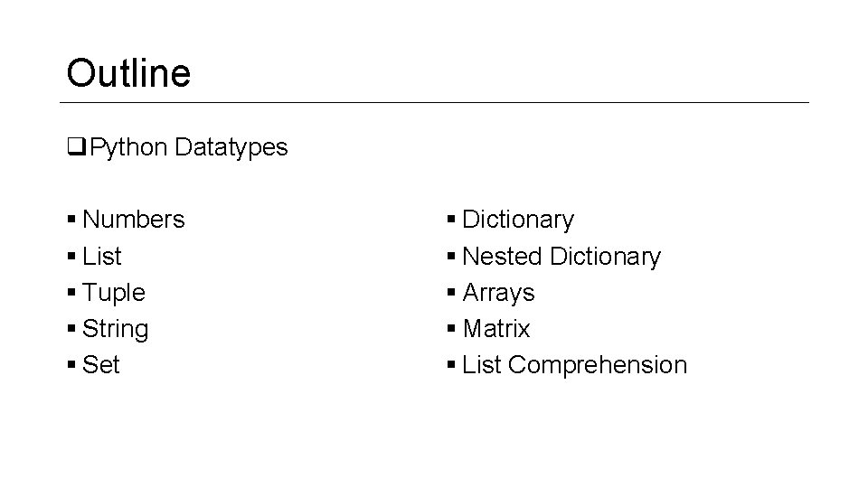Click the square bullet beside Numbers

pyautogui.click(x=71, y=219)
